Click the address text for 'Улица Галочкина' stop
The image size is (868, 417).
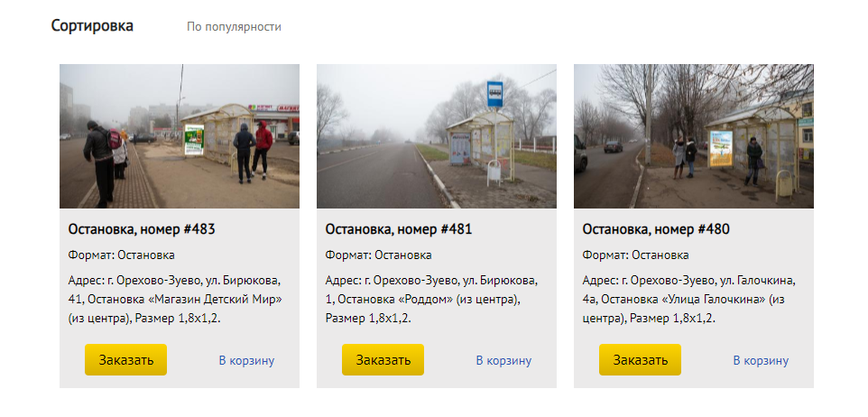pos(689,300)
